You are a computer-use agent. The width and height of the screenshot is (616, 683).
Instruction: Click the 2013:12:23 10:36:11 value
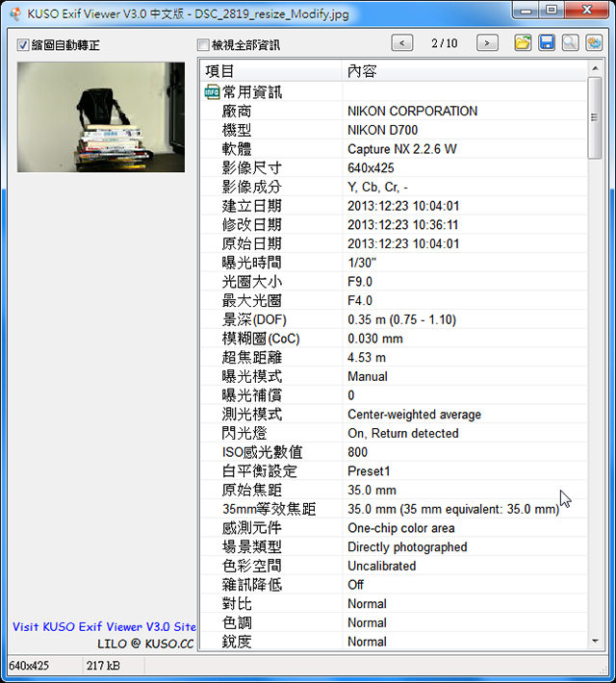[x=403, y=225]
